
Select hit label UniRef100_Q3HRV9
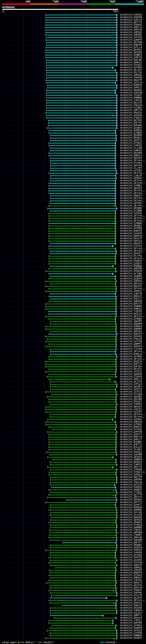tap(131, 40)
